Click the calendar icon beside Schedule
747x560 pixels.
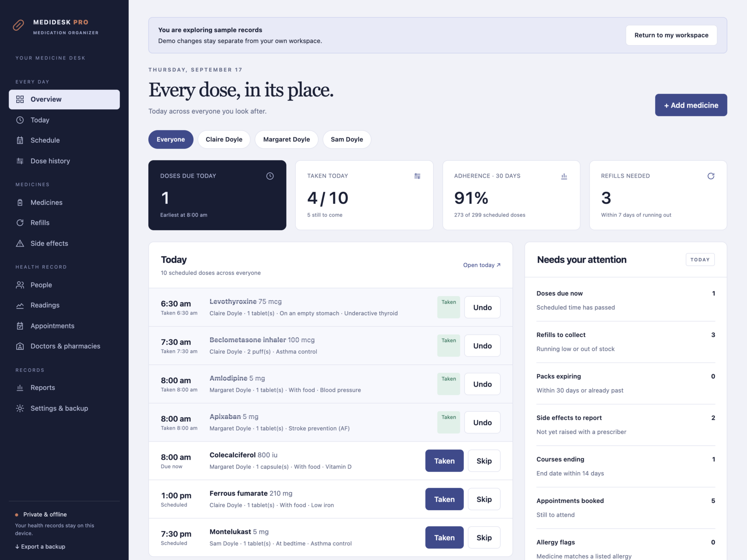tap(20, 140)
